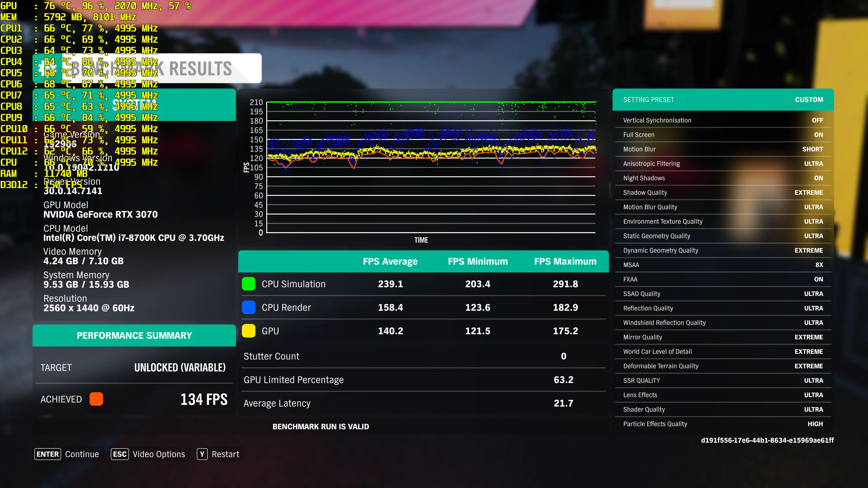Select the Motion Blur SHORT row
868x488 pixels.
tap(723, 149)
